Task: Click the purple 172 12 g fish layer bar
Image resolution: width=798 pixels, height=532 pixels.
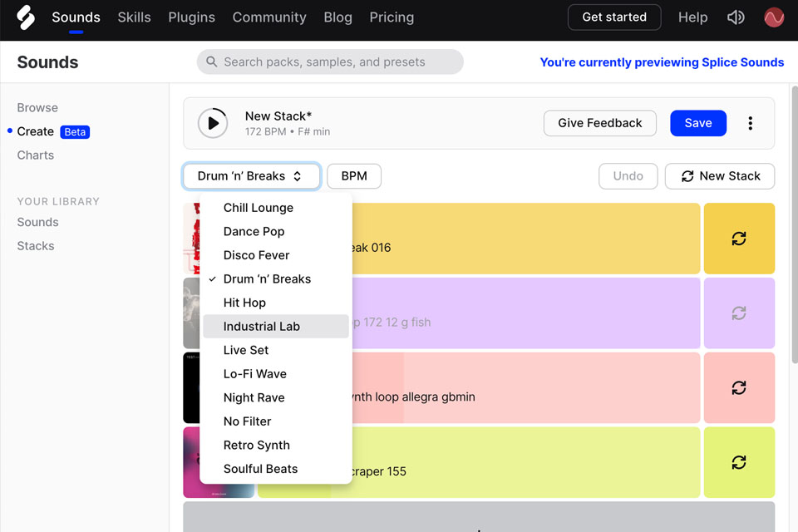Action: (x=526, y=313)
